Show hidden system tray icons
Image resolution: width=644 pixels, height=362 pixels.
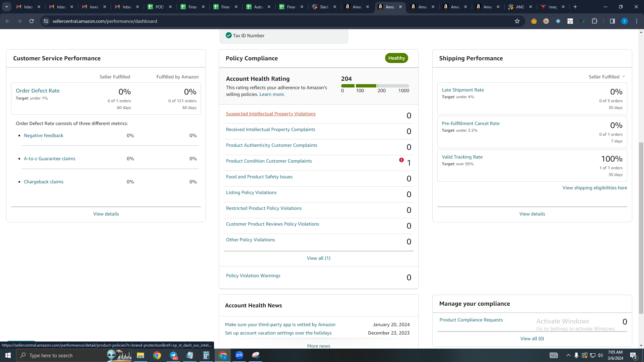click(568, 355)
